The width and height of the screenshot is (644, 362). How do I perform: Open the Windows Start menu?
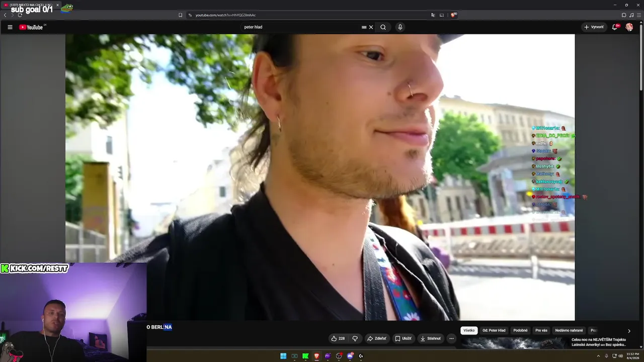(283, 356)
